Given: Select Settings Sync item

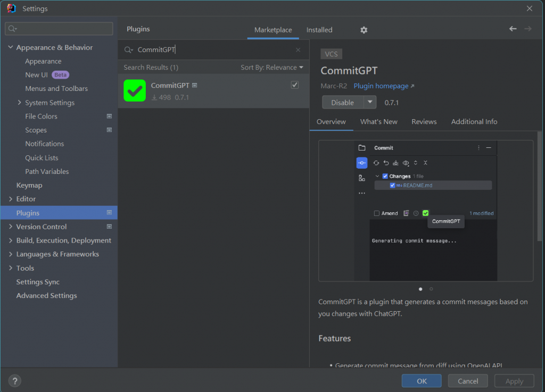Looking at the screenshot, I should [x=38, y=281].
